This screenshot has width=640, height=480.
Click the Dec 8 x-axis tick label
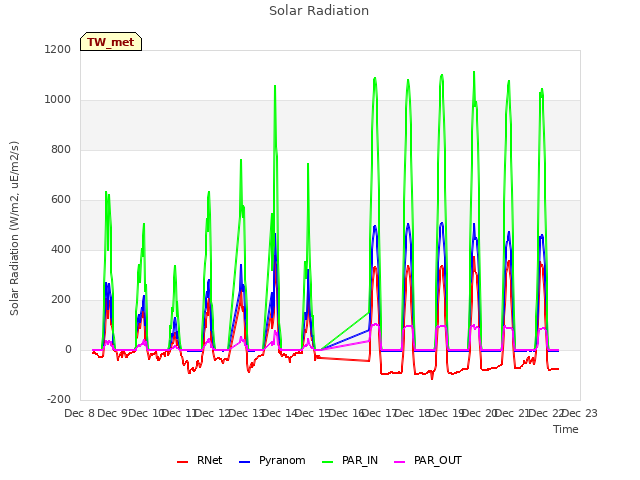click(80, 413)
